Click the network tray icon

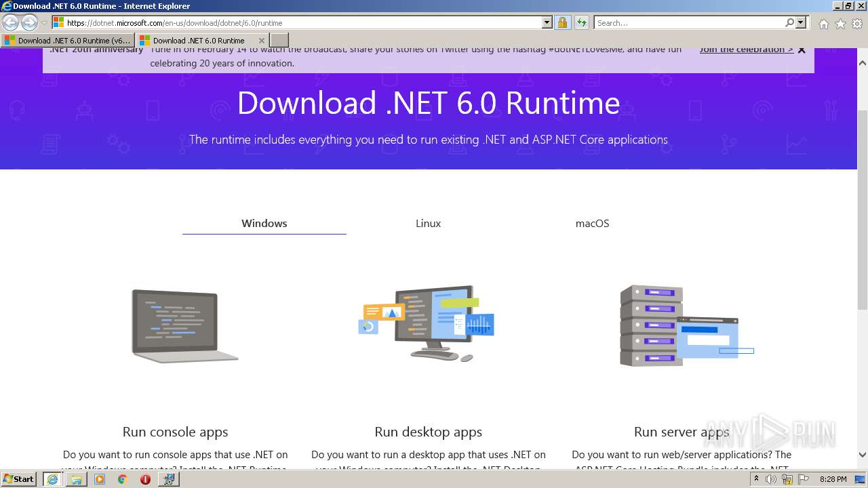coord(787,479)
